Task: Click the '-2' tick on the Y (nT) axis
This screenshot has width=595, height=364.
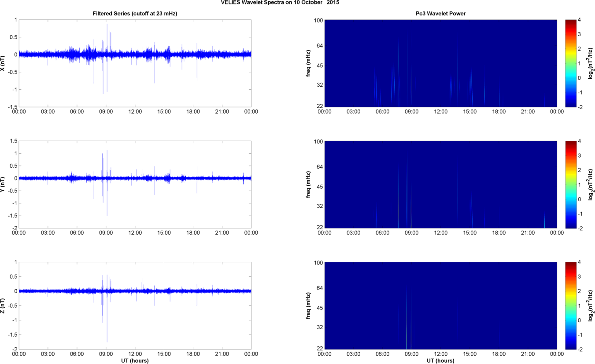Action: [14, 228]
